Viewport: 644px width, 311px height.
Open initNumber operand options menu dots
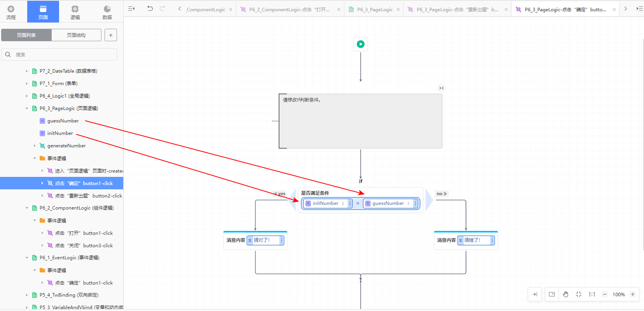[x=350, y=203]
